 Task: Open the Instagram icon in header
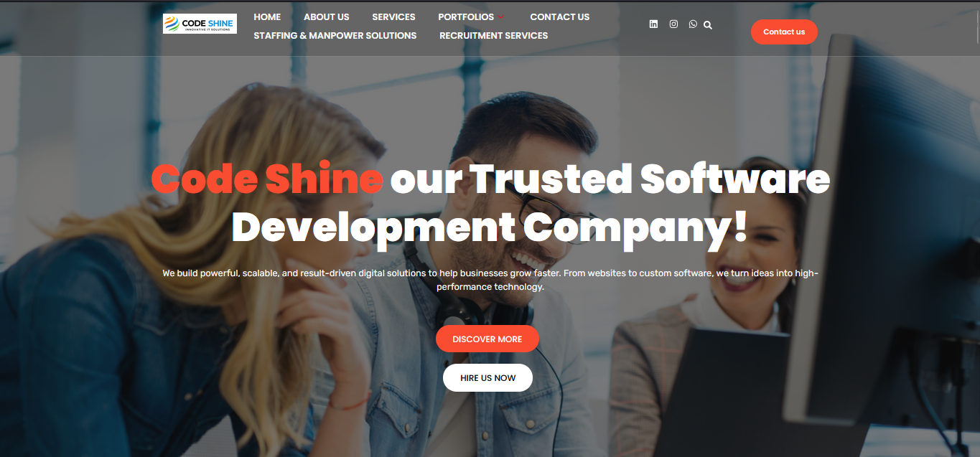click(x=673, y=24)
